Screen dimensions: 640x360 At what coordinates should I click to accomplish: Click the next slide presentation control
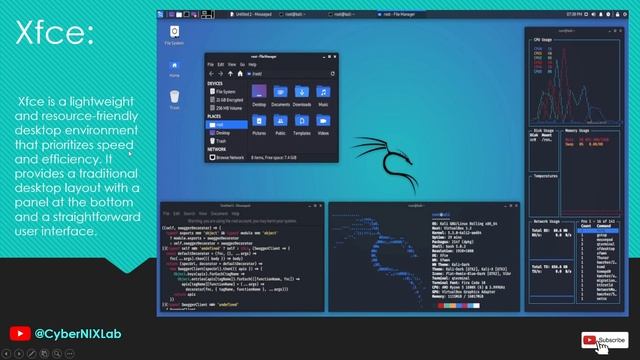click(19, 353)
